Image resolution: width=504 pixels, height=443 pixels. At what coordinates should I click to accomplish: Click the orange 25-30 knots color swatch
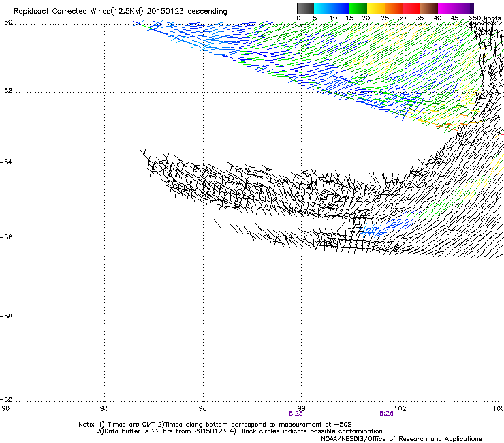394,8
